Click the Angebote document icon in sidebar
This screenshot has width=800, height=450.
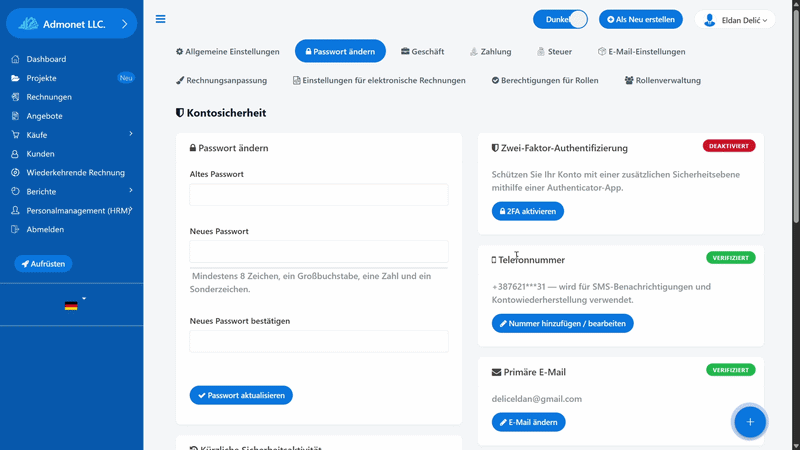[15, 116]
